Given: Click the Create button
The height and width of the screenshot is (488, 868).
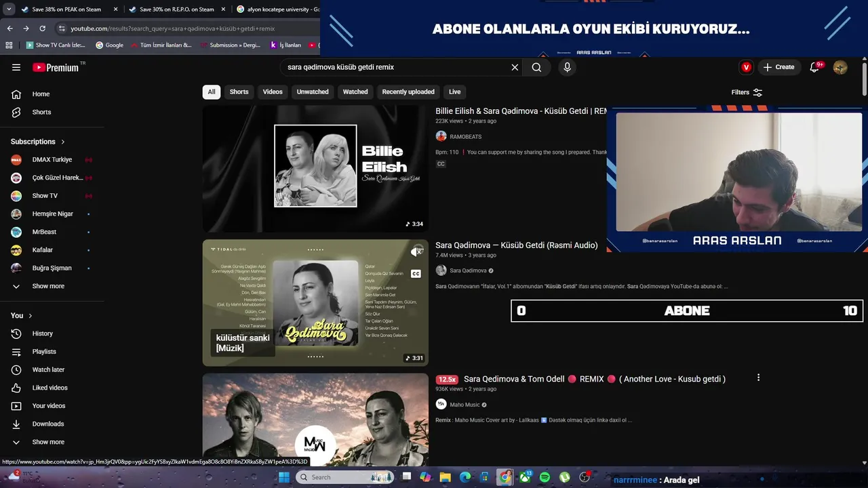Looking at the screenshot, I should click(x=778, y=67).
